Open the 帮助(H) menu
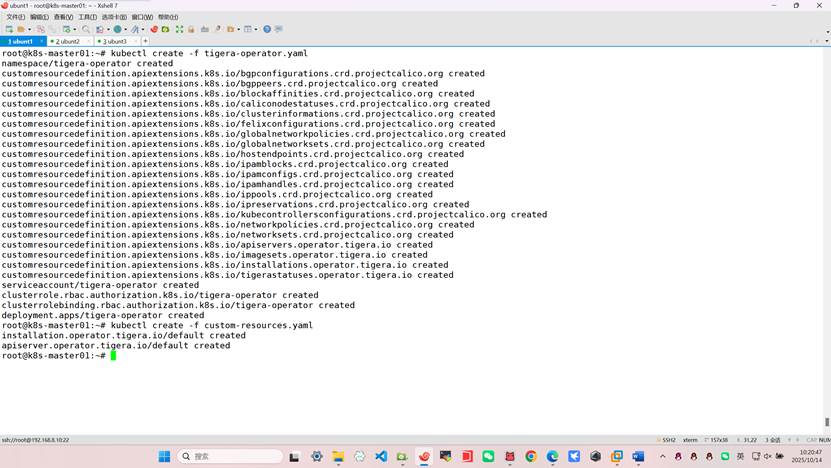The height and width of the screenshot is (468, 831). point(168,17)
